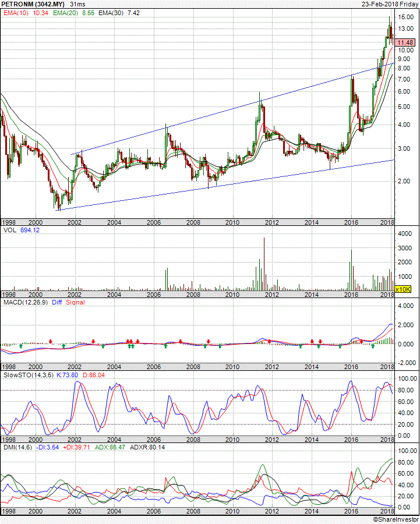Click the 31ms label beside the title
This screenshot has height=524, width=420.
tap(77, 4)
